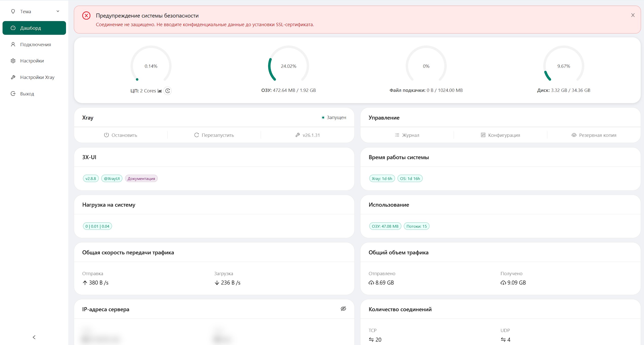Click the Выход logout icon
The height and width of the screenshot is (345, 644).
coord(13,93)
